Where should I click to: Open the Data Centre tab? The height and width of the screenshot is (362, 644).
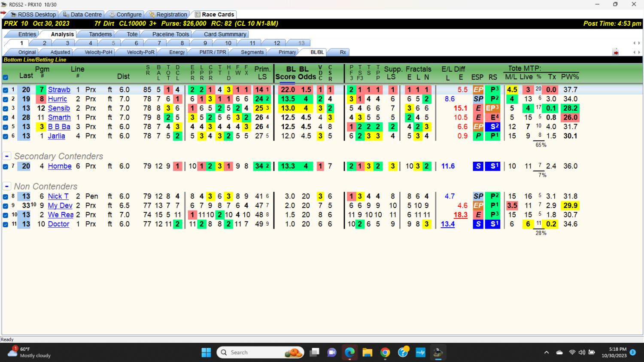tap(82, 15)
